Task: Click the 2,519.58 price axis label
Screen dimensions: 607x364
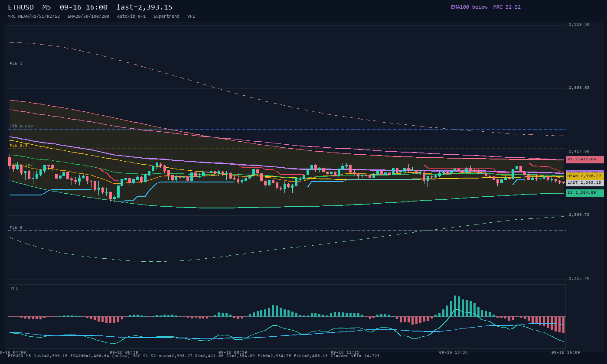Action: click(x=579, y=24)
